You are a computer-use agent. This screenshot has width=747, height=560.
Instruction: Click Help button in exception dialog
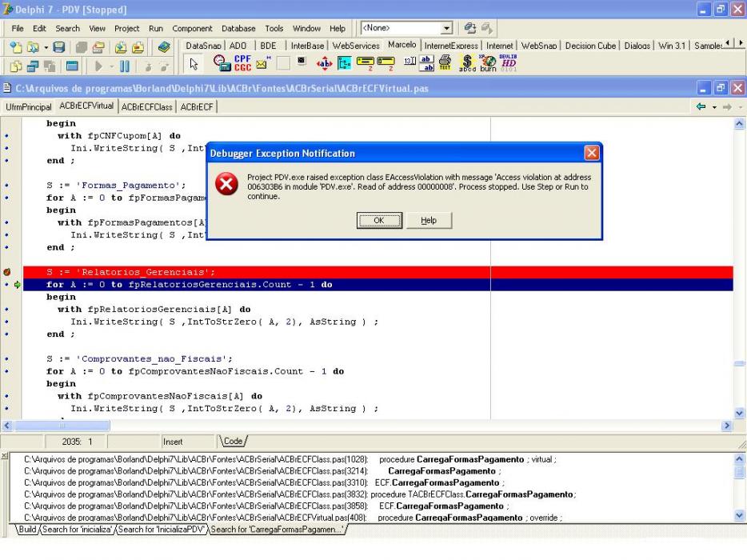click(429, 220)
